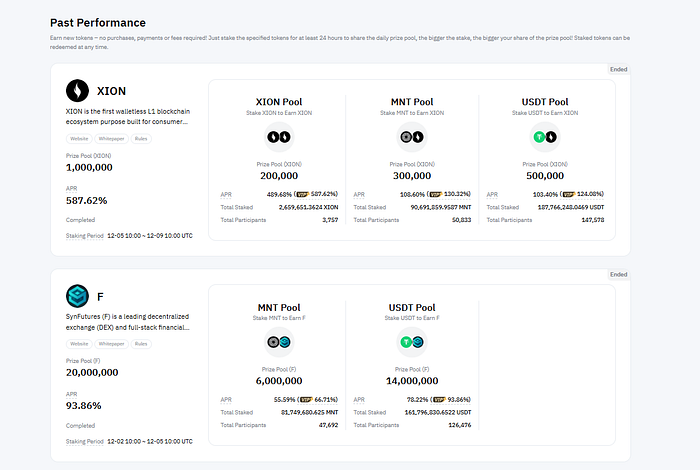Click Stake MNT to Earn F subtitle
The width and height of the screenshot is (700, 470).
click(279, 318)
